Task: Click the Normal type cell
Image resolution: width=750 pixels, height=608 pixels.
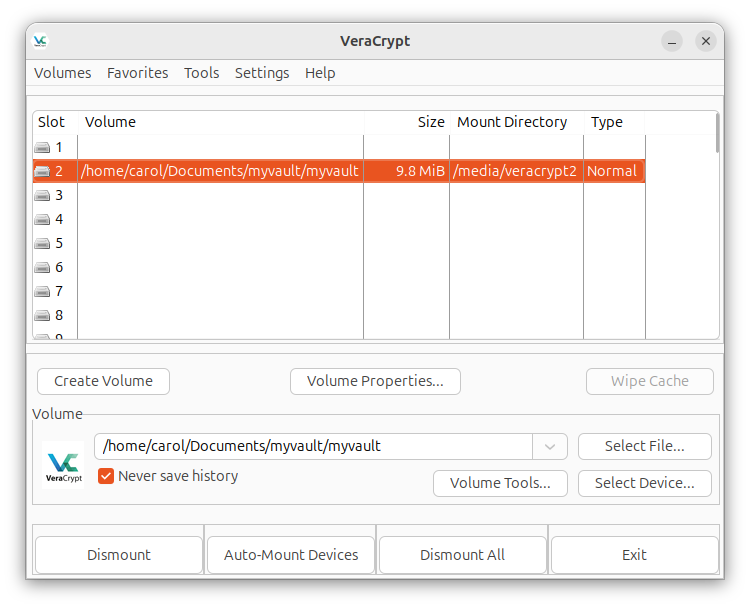Action: (x=612, y=171)
